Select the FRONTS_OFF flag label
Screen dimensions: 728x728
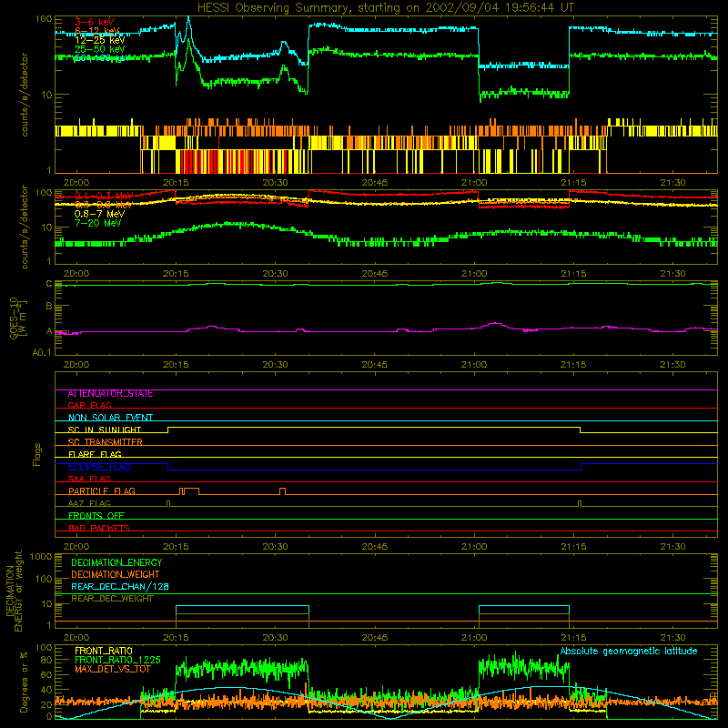96,516
